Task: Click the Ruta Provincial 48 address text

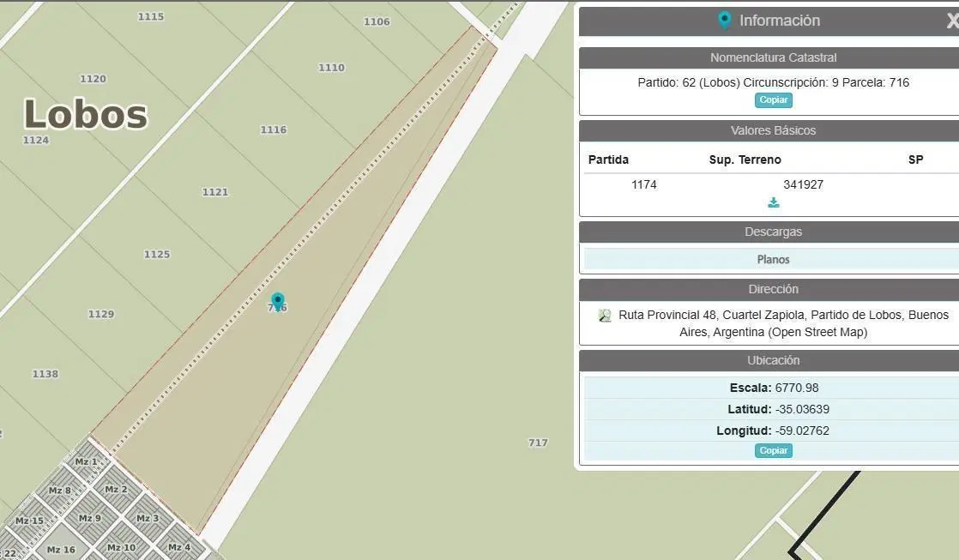Action: [783, 323]
